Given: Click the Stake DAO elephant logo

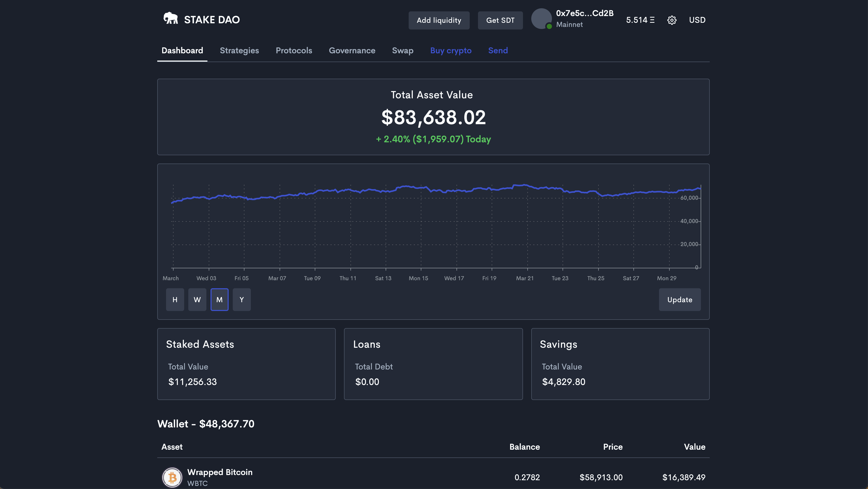Looking at the screenshot, I should (x=170, y=18).
